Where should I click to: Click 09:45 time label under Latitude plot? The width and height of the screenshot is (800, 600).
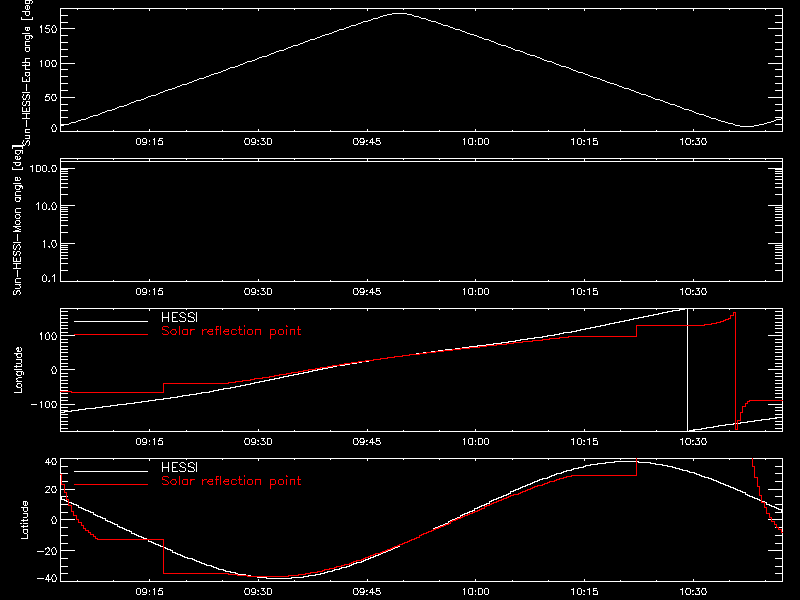click(x=367, y=592)
